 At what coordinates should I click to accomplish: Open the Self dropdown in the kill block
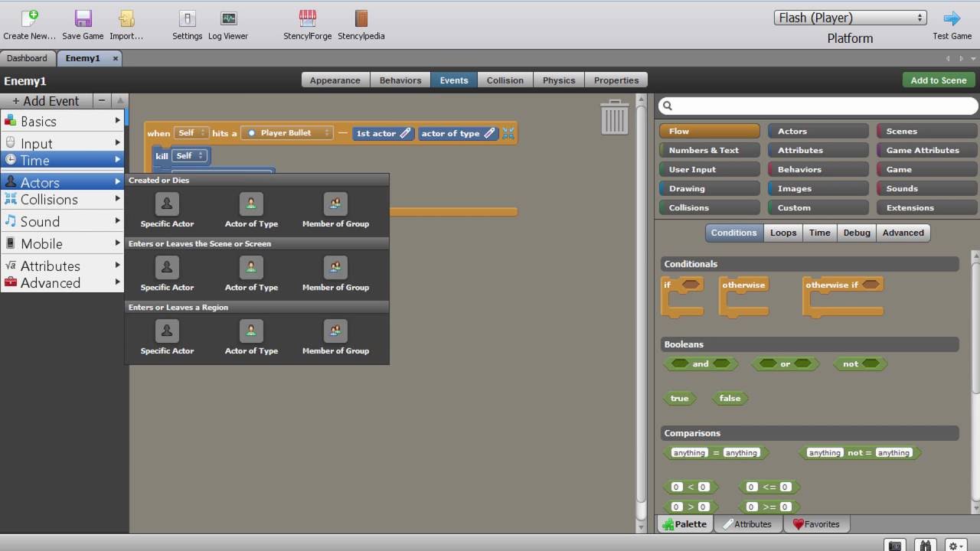tap(190, 155)
